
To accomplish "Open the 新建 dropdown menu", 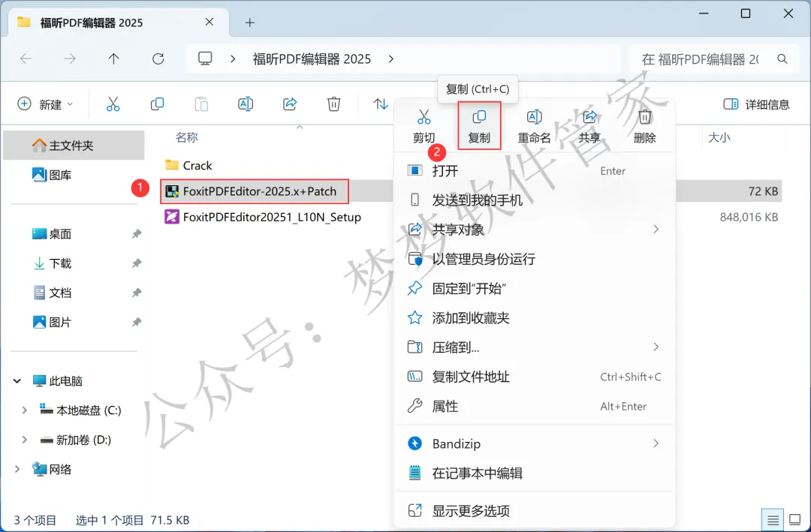I will [x=46, y=104].
